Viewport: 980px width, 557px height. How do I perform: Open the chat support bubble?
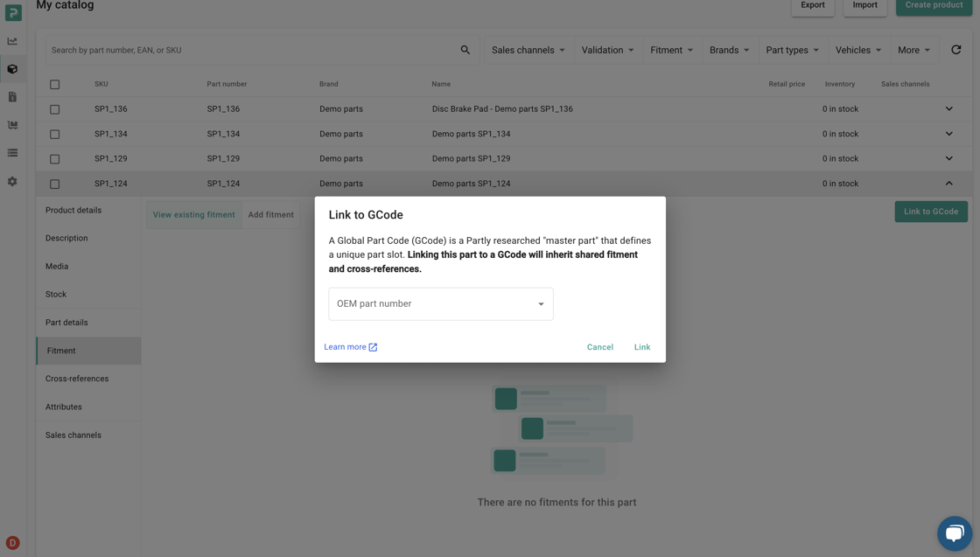click(x=955, y=533)
